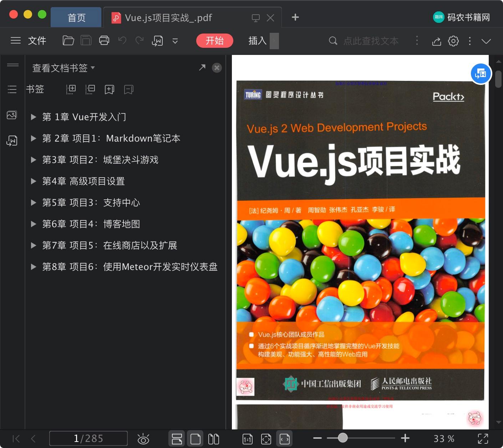Open the 查看文档书签 dropdown
The width and height of the screenshot is (503, 448).
63,68
